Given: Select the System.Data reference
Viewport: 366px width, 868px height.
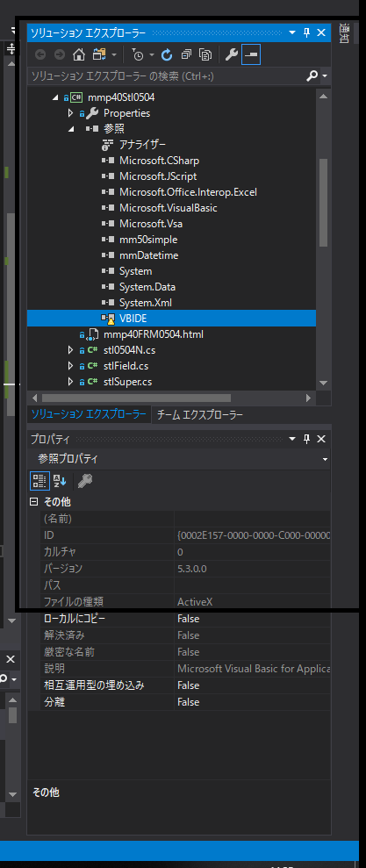Looking at the screenshot, I should (x=147, y=287).
